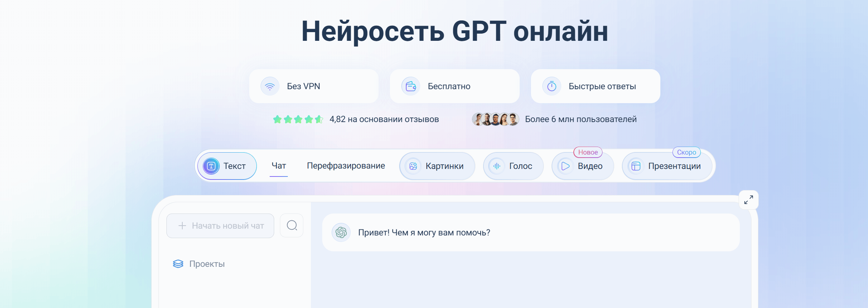
Task: Click the Новое badge above Видео
Action: (x=588, y=152)
